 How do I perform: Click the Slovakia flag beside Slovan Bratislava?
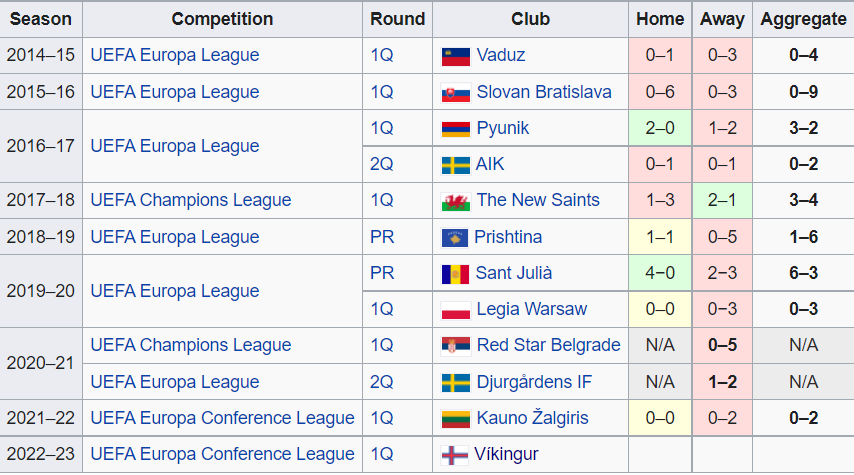pyautogui.click(x=455, y=93)
